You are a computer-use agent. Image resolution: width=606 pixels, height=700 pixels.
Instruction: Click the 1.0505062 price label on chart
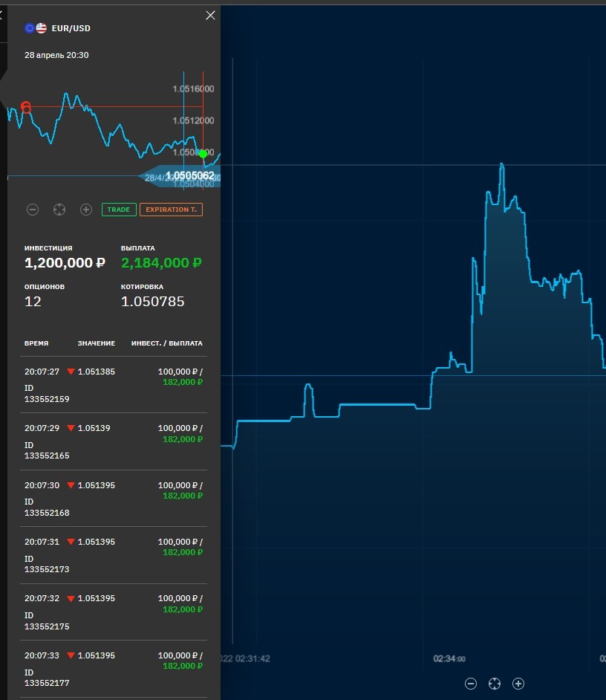189,175
